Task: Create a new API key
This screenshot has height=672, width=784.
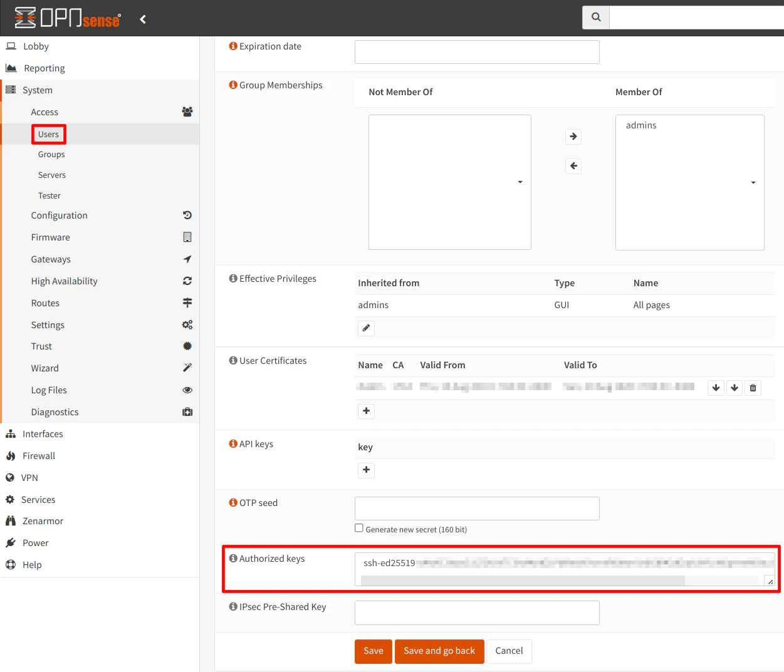Action: (x=367, y=470)
